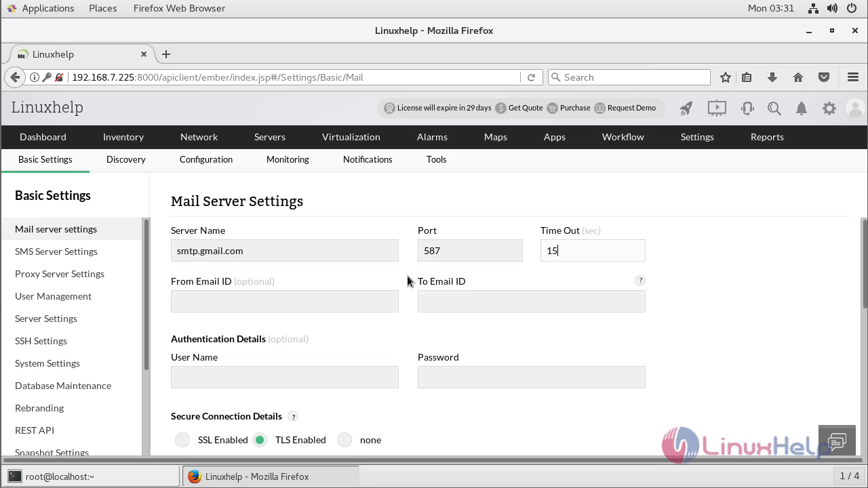
Task: Click the network icon in system tray
Action: click(813, 8)
